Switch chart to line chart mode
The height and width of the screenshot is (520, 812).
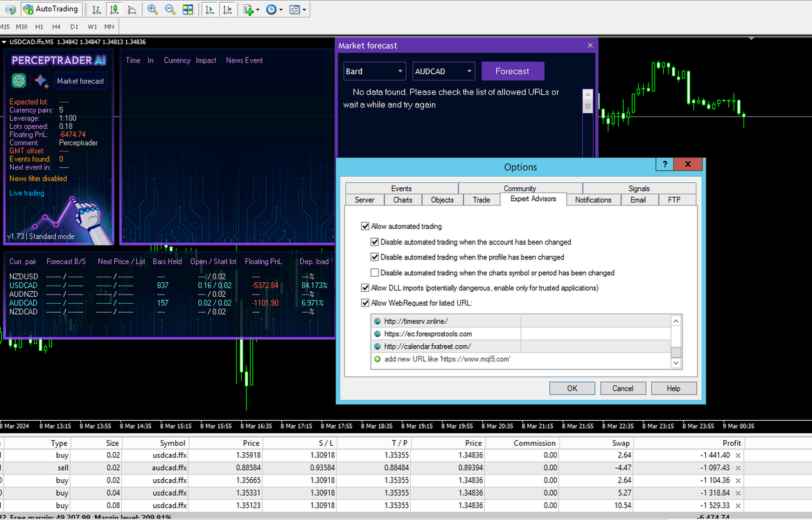(x=132, y=9)
